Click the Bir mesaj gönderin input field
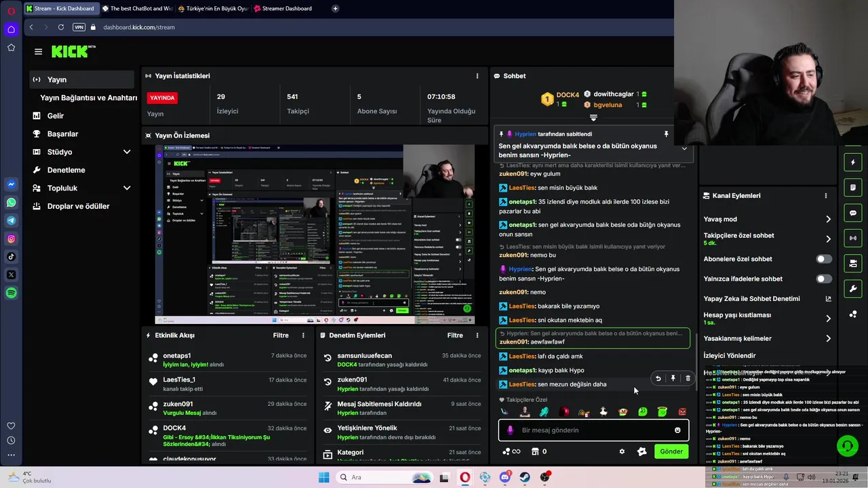The height and width of the screenshot is (488, 868). click(x=593, y=430)
